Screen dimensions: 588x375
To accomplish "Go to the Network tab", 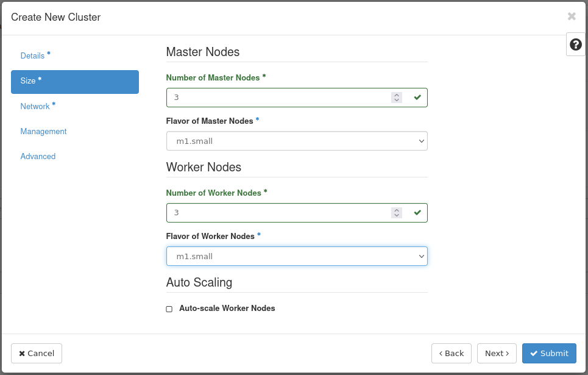I will point(35,106).
